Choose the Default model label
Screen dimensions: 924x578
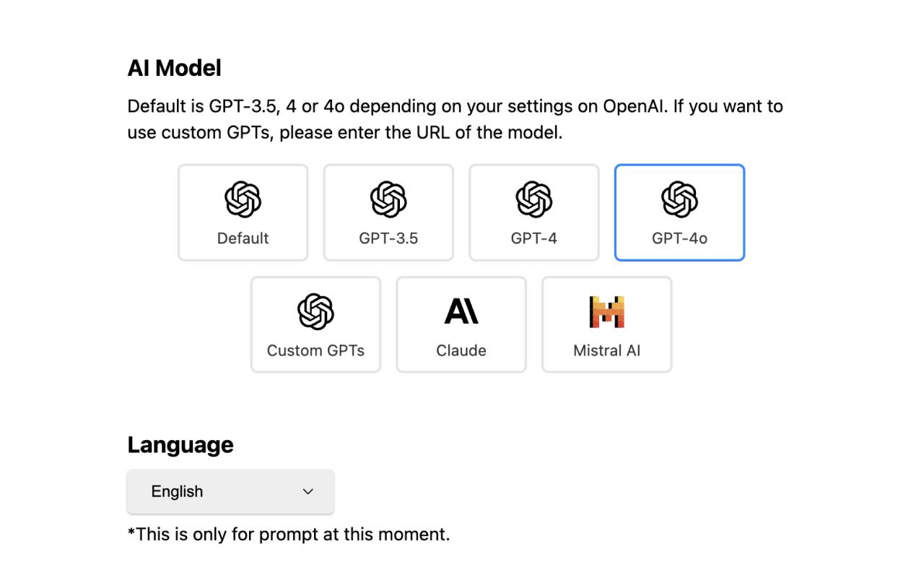(243, 238)
